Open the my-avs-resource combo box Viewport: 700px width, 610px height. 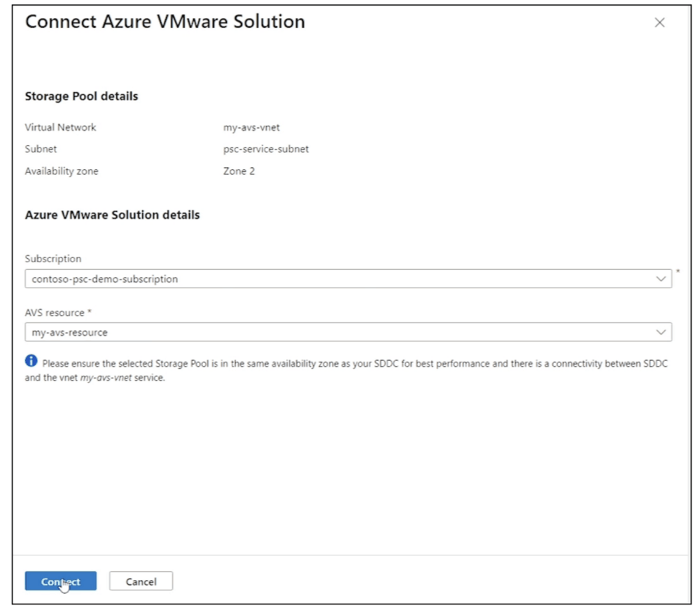336,332
